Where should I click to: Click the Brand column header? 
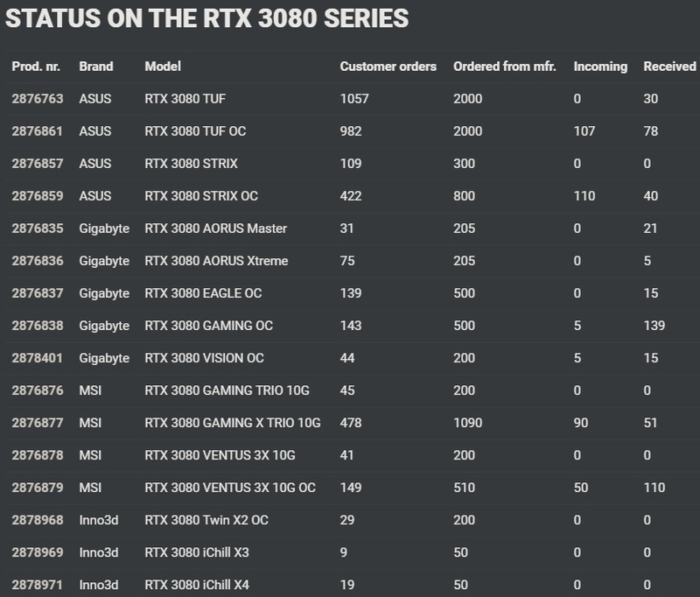pos(95,67)
